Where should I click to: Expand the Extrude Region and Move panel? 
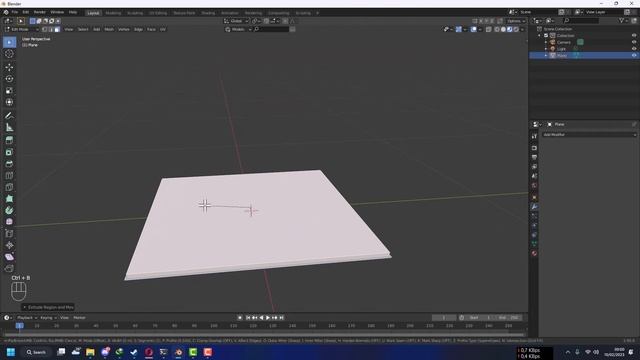(x=48, y=307)
